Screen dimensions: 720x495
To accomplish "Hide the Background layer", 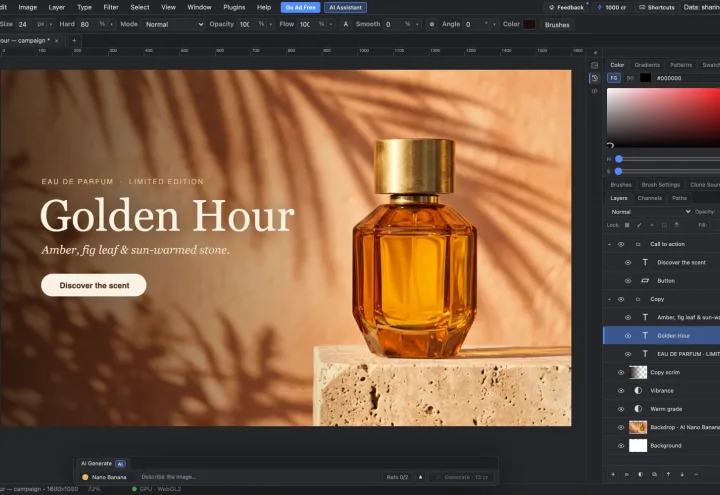I will coord(621,445).
